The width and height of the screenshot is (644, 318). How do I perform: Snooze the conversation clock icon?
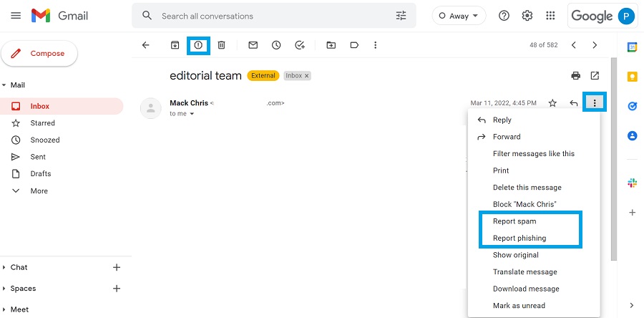tap(276, 45)
